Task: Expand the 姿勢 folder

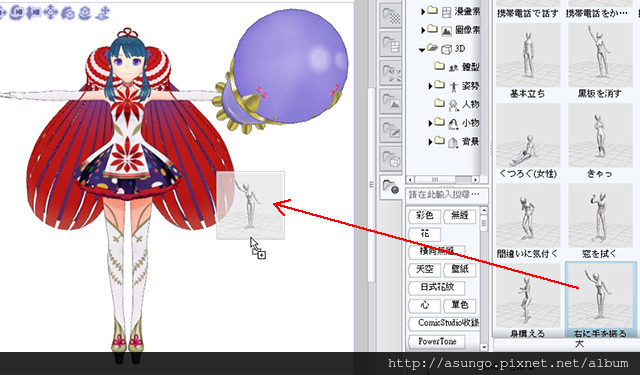Action: tap(430, 86)
